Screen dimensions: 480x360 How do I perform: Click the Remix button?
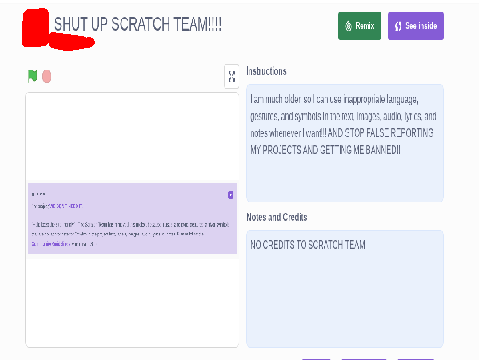(359, 26)
